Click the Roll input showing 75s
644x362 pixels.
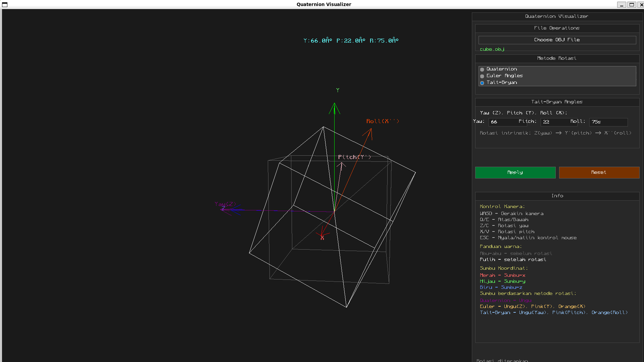click(x=608, y=122)
